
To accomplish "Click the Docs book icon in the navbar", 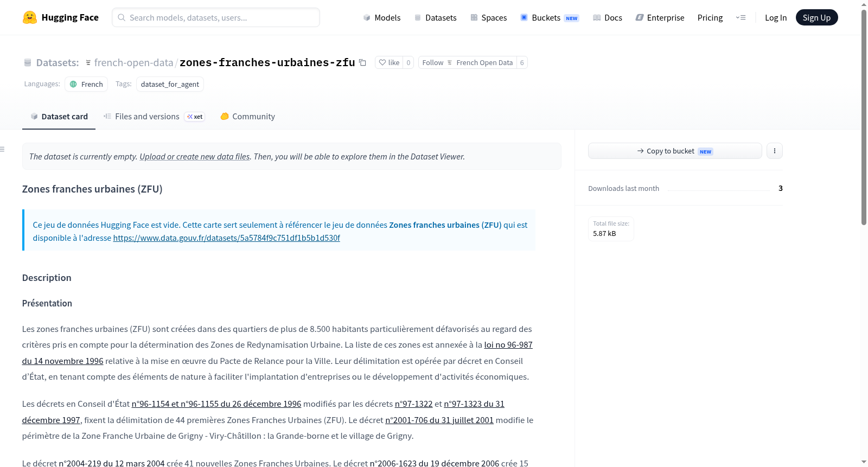I will click(597, 17).
